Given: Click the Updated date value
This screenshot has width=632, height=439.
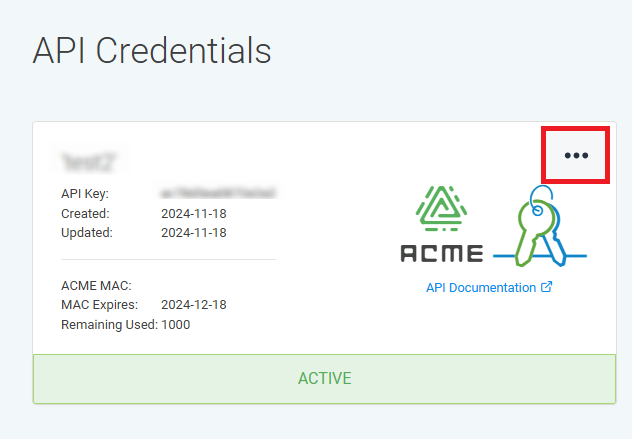Looking at the screenshot, I should pos(194,233).
